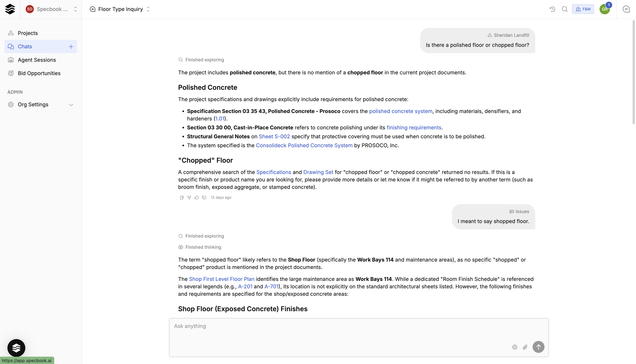Click the thumbs down icon

204,197
